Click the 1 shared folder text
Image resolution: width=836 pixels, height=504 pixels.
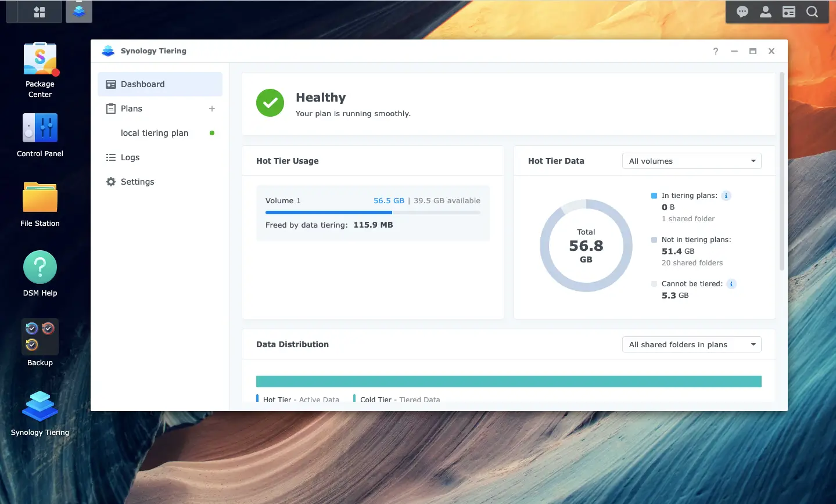(688, 219)
